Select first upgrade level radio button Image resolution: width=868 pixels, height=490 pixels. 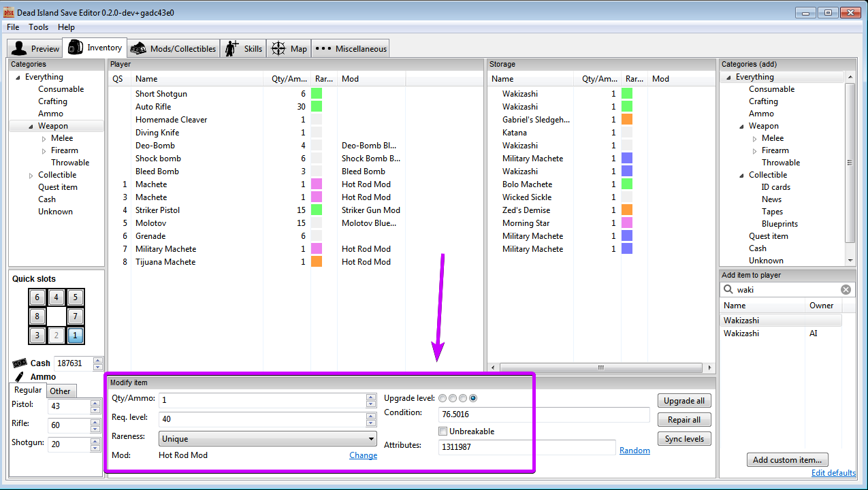point(443,398)
